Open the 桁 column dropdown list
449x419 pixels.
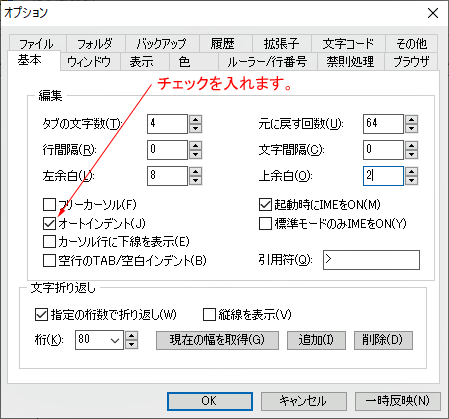[x=115, y=340]
